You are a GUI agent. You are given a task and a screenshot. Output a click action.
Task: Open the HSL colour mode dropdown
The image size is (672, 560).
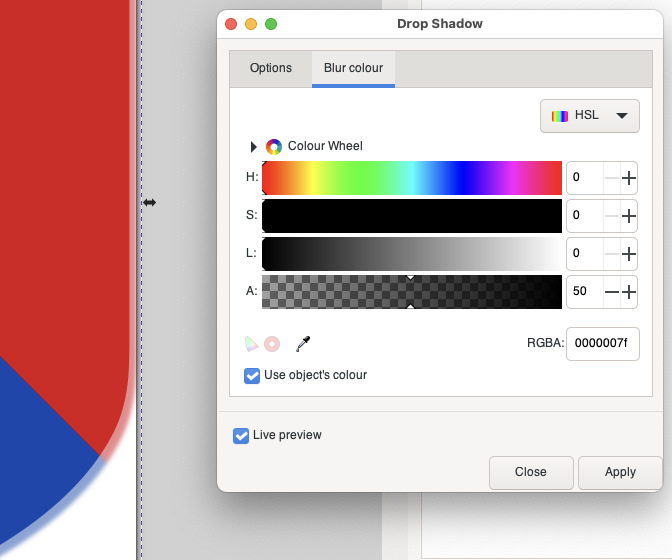(x=590, y=116)
